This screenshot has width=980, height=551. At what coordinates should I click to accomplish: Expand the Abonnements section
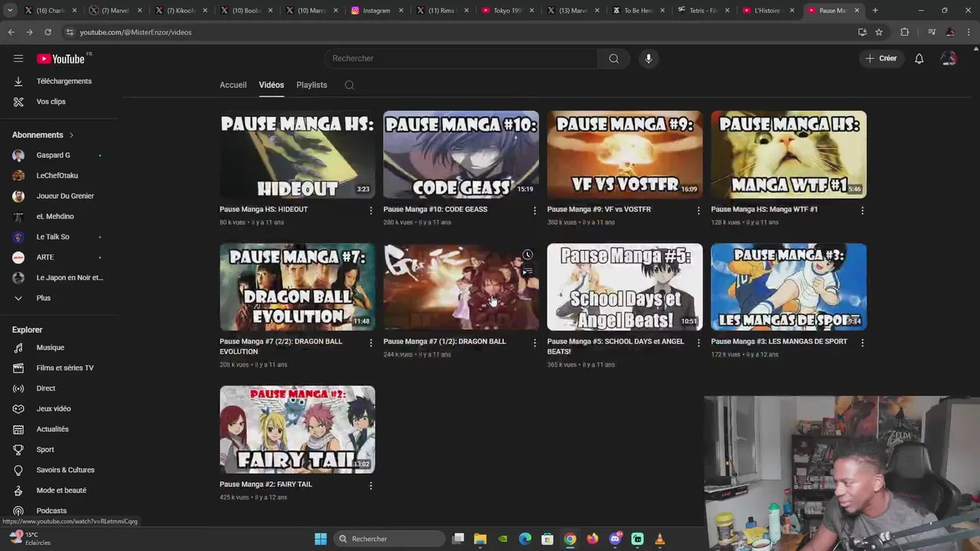click(x=43, y=135)
